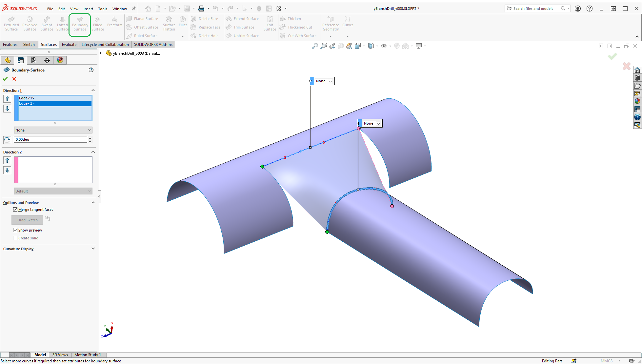Open Boundary-Surface help icon

pyautogui.click(x=91, y=70)
